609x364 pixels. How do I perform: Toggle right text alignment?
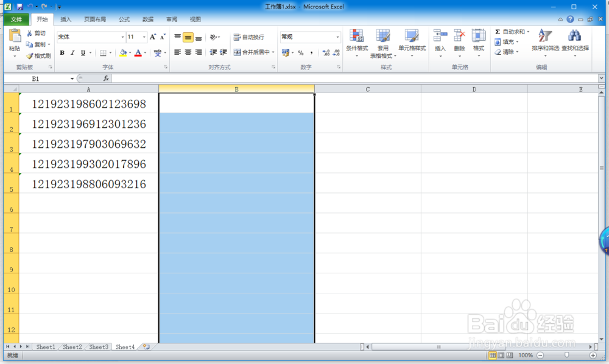pos(199,52)
